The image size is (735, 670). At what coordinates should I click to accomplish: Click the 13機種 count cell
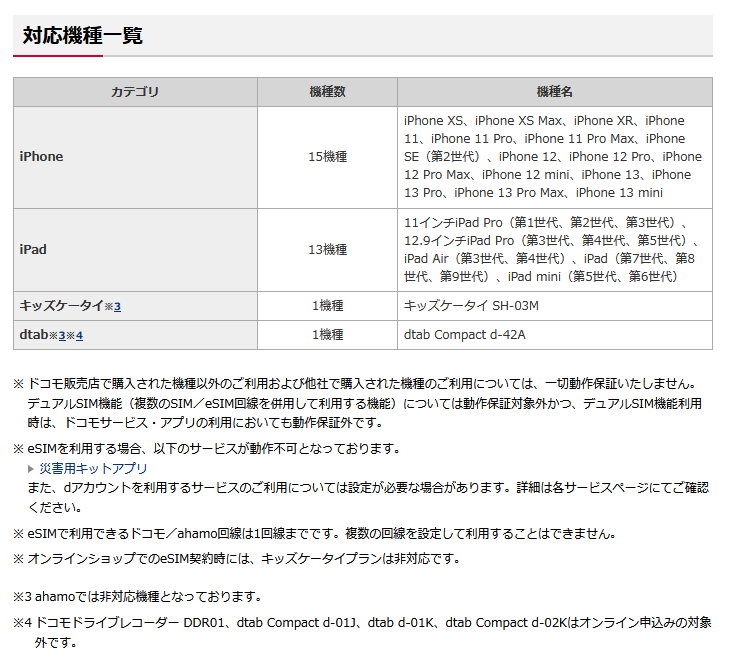click(x=327, y=250)
